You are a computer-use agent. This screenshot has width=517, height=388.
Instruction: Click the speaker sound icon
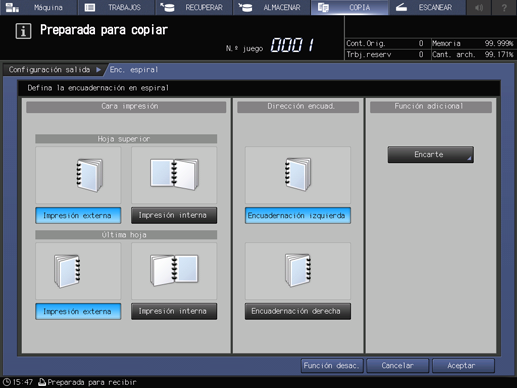coord(479,7)
